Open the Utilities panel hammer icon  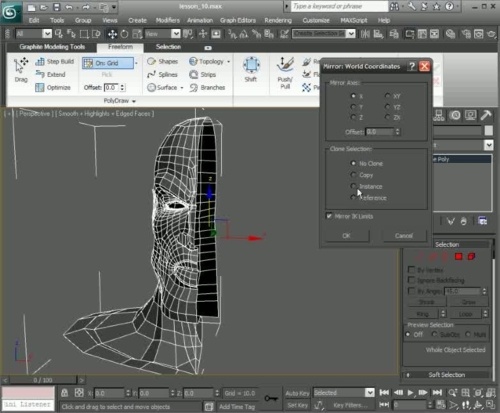486,115
